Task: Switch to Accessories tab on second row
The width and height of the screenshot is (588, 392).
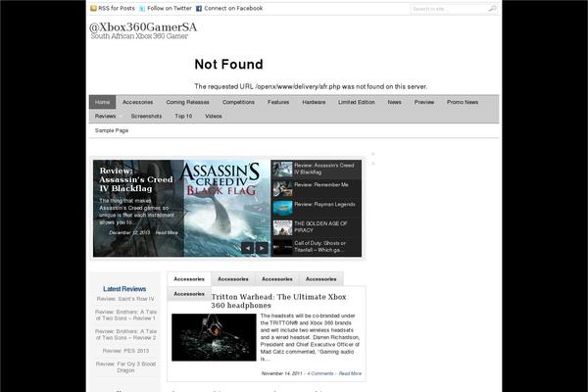Action: pos(189,294)
